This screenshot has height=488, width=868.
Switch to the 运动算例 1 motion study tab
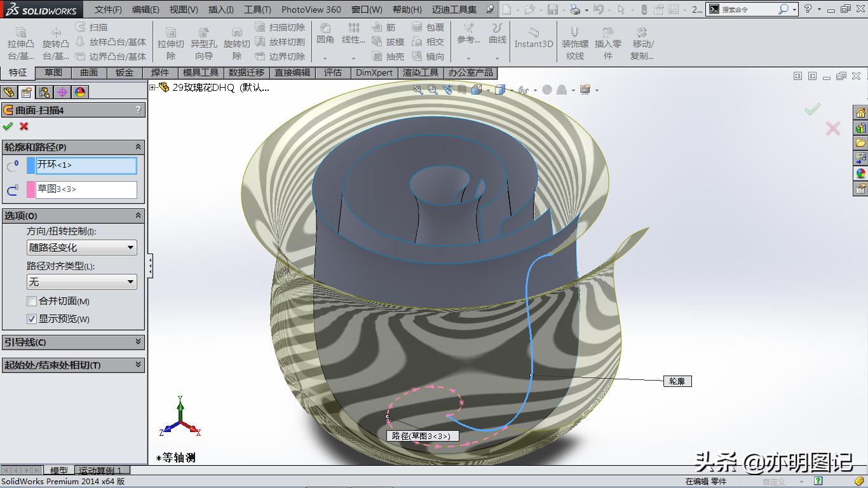[x=99, y=470]
